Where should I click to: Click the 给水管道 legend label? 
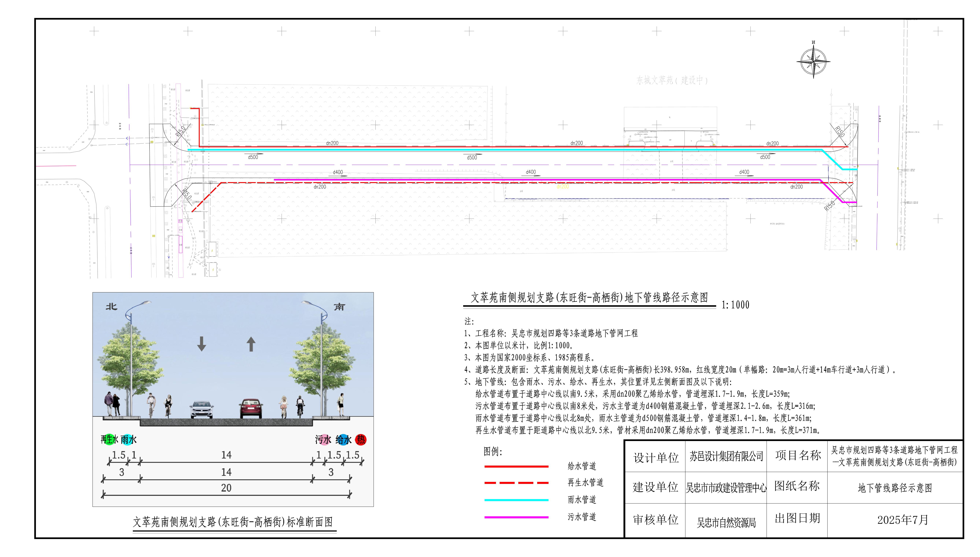point(582,466)
